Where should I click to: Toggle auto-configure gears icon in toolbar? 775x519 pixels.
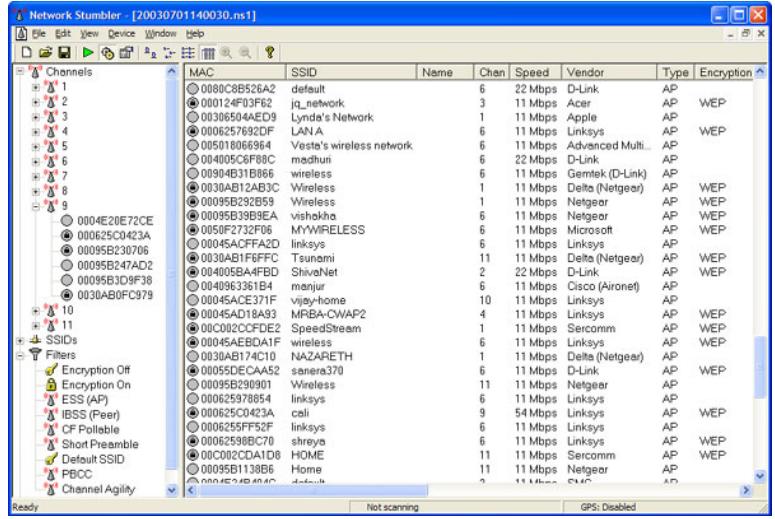pyautogui.click(x=107, y=52)
